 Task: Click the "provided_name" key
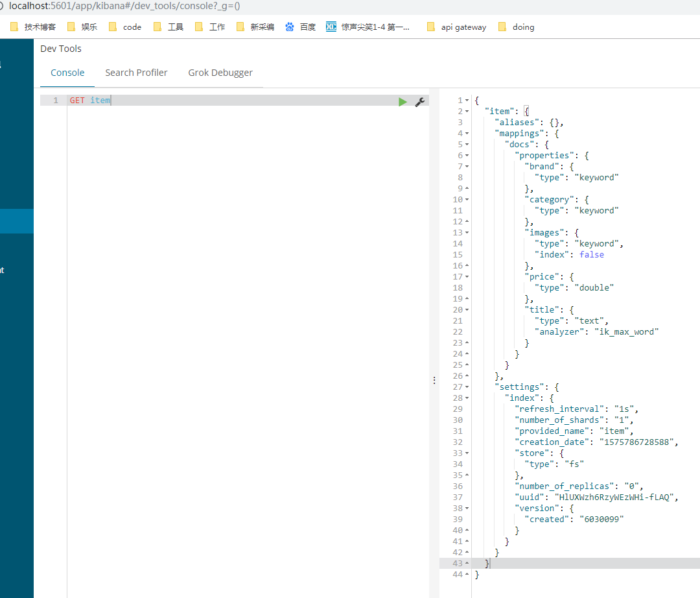(x=552, y=431)
